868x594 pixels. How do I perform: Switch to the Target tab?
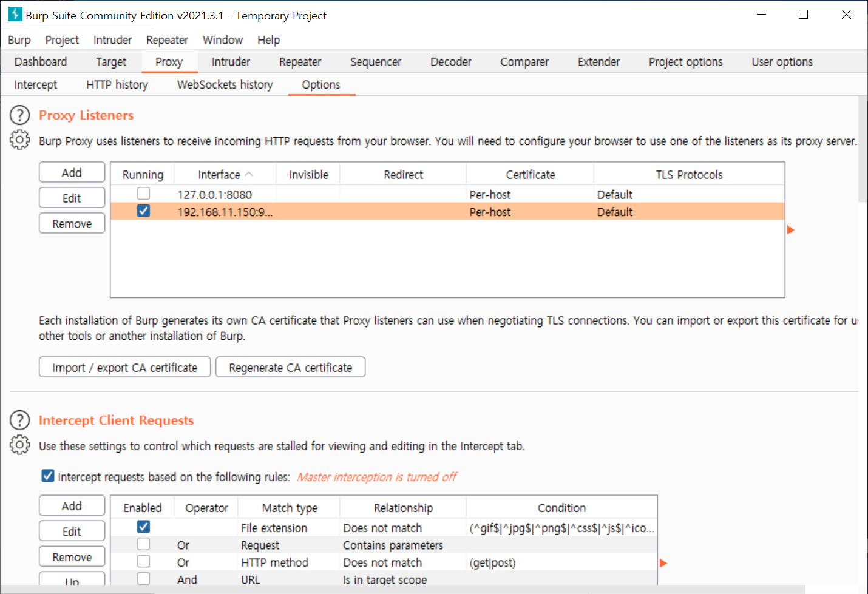pyautogui.click(x=111, y=62)
